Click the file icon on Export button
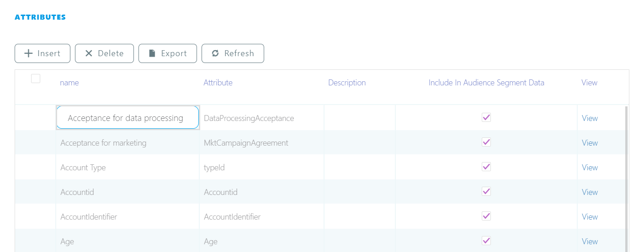 point(152,53)
